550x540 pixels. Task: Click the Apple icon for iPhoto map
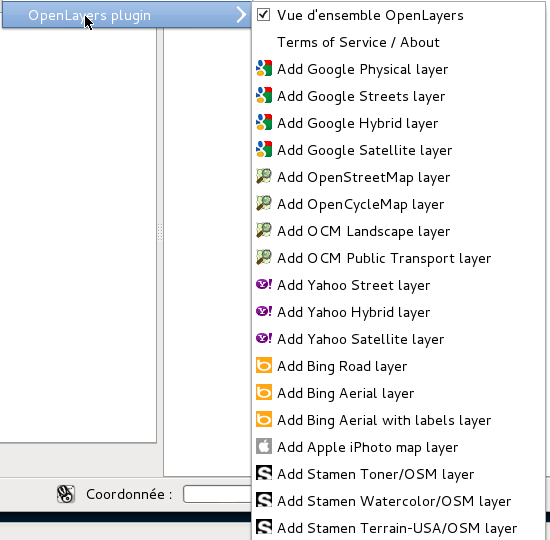click(264, 446)
